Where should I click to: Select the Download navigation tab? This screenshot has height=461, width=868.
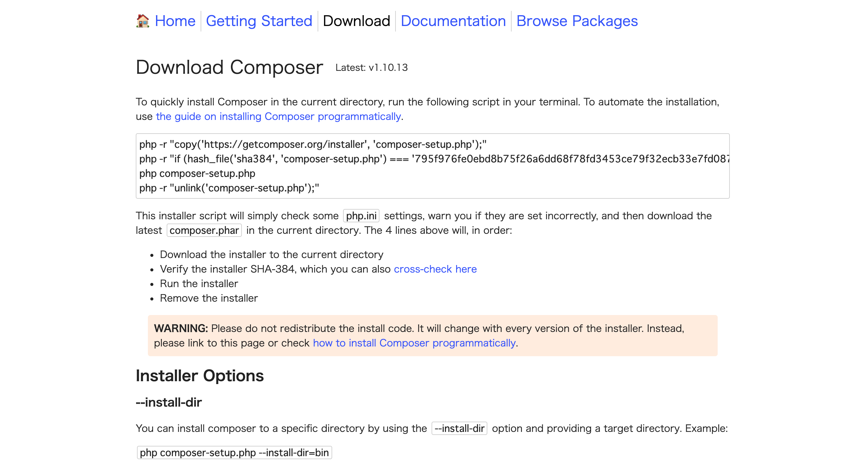point(356,21)
